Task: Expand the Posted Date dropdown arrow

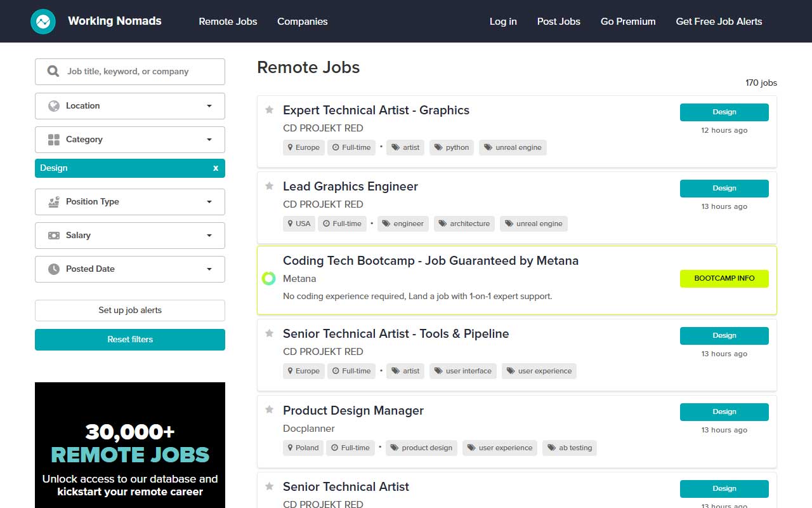Action: coord(209,269)
